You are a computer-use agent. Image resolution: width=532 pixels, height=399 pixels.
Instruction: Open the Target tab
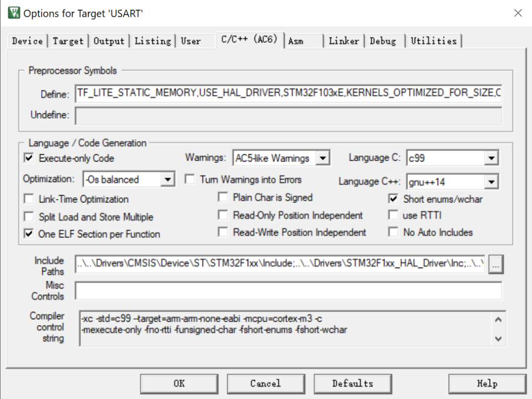(68, 41)
